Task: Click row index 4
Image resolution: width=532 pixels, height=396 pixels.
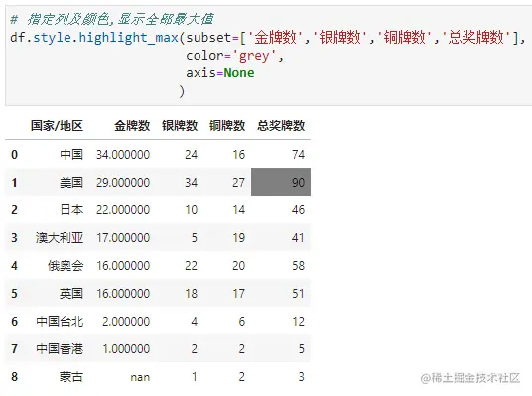Action: [x=14, y=266]
